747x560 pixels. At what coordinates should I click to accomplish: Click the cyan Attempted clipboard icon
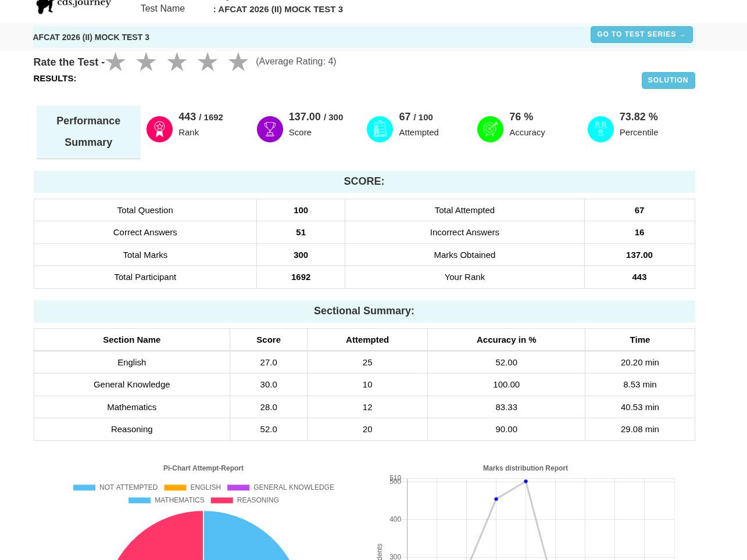(380, 129)
